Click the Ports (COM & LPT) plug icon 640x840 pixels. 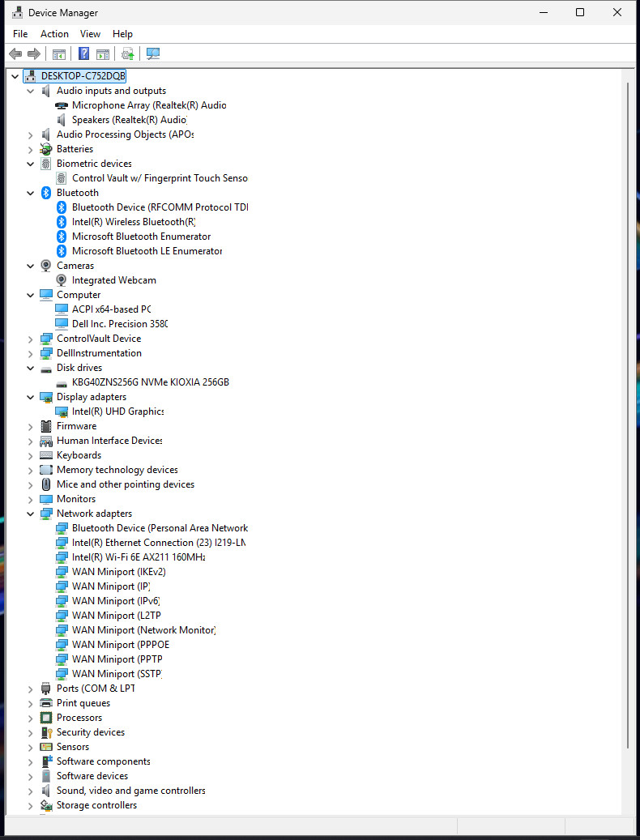point(46,689)
